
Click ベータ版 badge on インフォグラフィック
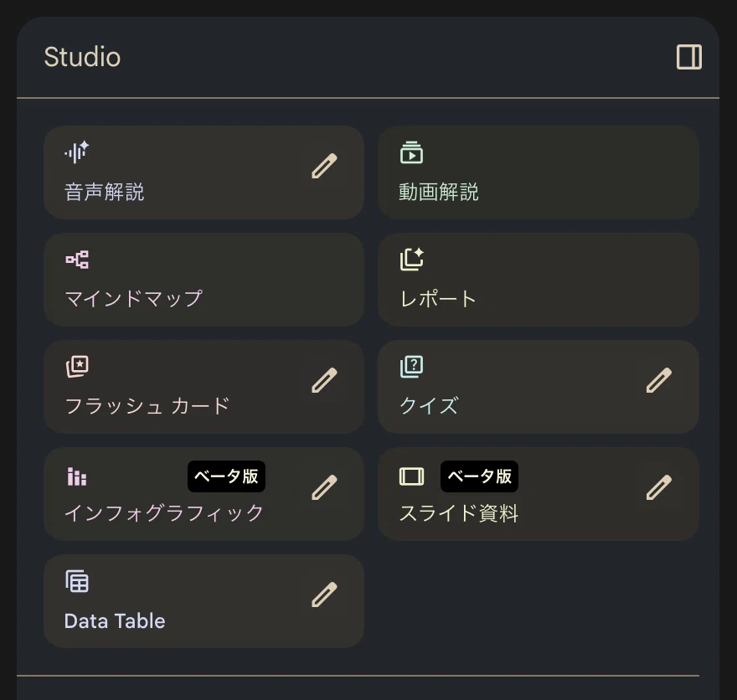(x=227, y=476)
